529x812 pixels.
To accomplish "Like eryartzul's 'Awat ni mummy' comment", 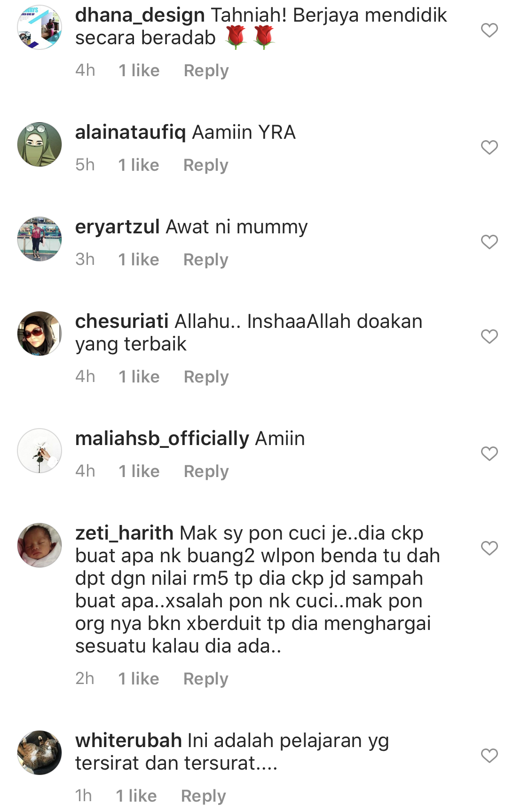I will click(x=489, y=242).
